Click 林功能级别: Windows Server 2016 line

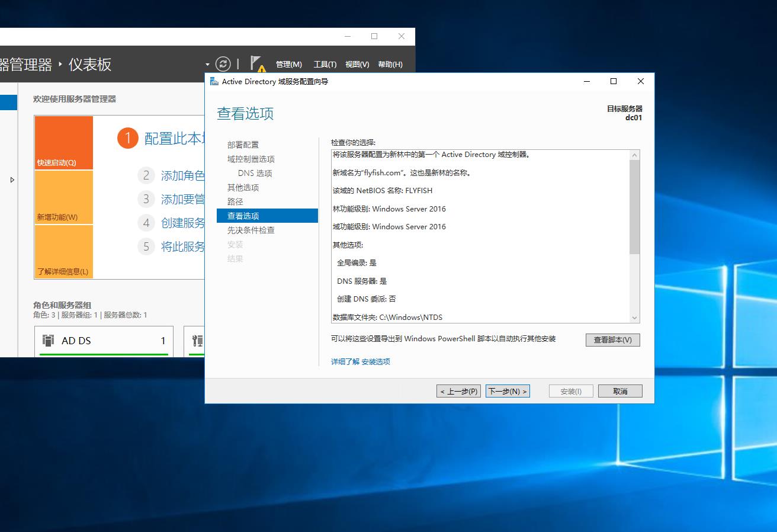click(389, 209)
